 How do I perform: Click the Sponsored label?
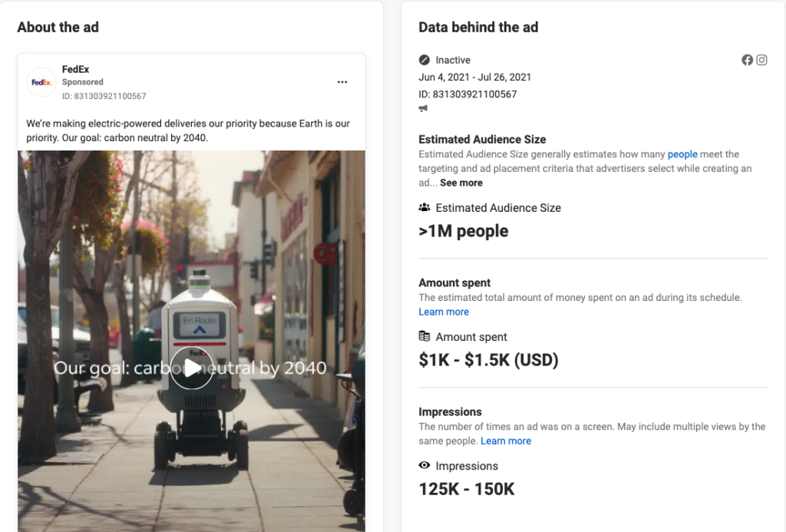click(x=83, y=82)
